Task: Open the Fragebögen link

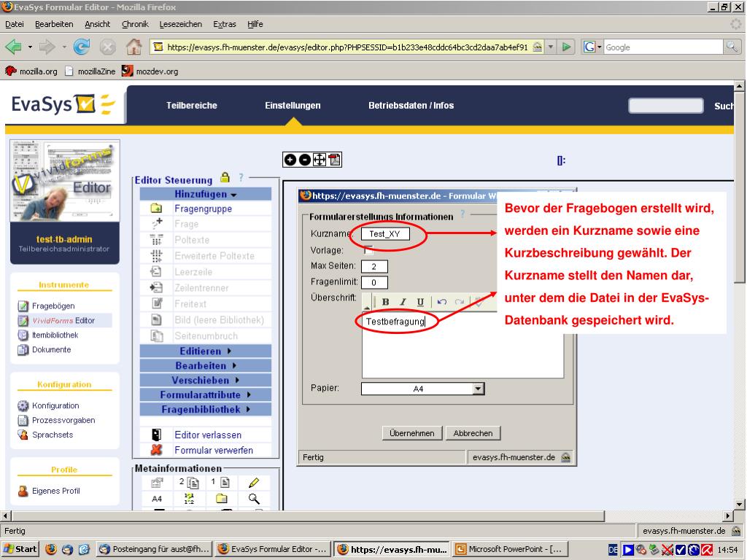Action: tap(53, 306)
